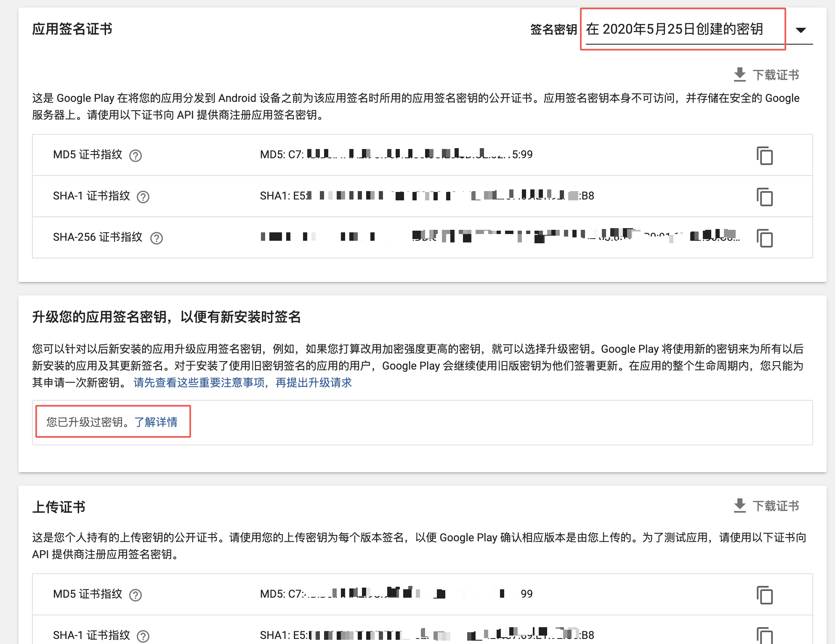Open help for SHA-256 证书指纹
Screen dimensions: 835x644
tap(157, 238)
